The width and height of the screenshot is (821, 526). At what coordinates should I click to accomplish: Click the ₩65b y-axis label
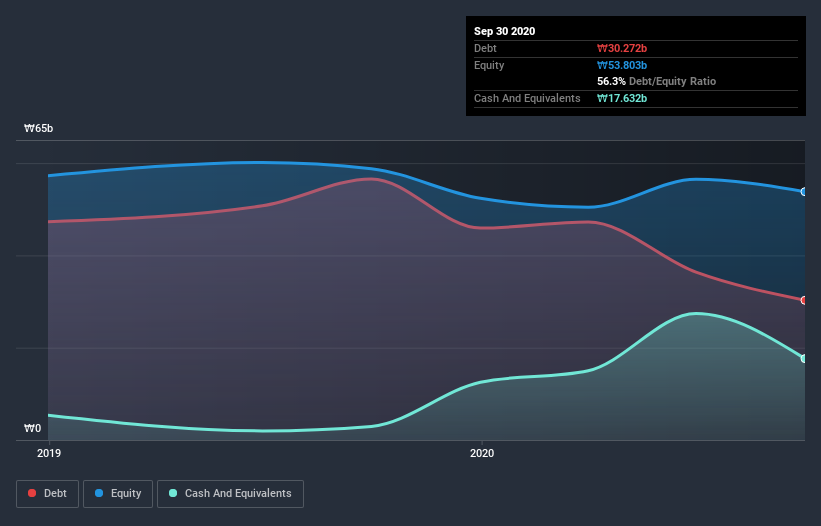[x=39, y=128]
